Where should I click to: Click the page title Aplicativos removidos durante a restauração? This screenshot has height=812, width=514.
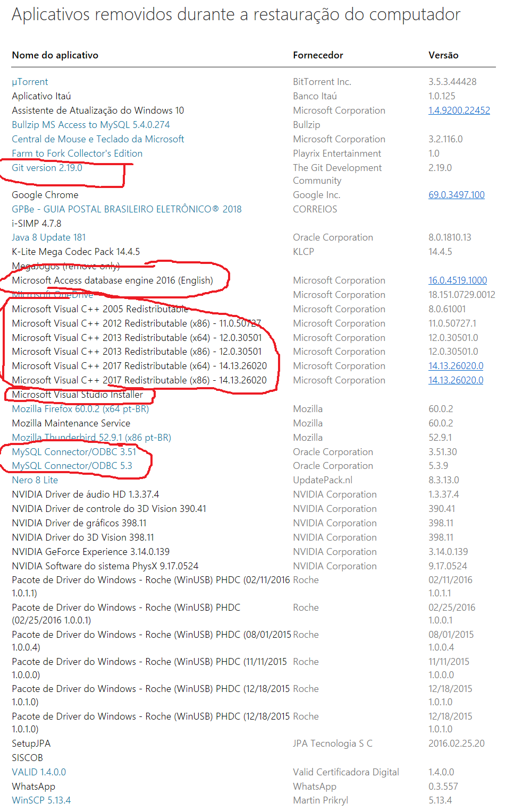pos(236,15)
